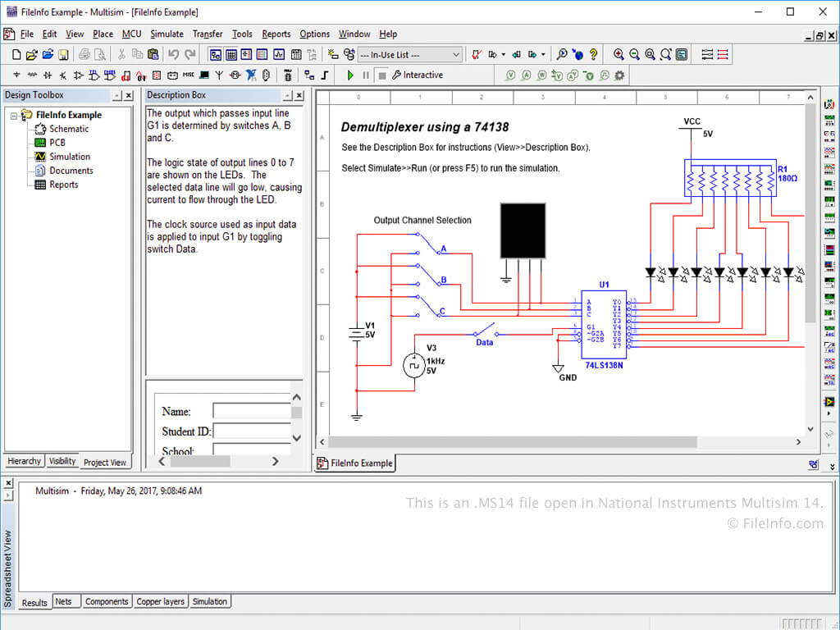Image resolution: width=840 pixels, height=630 pixels.
Task: Place a Misc component
Action: coord(189,75)
